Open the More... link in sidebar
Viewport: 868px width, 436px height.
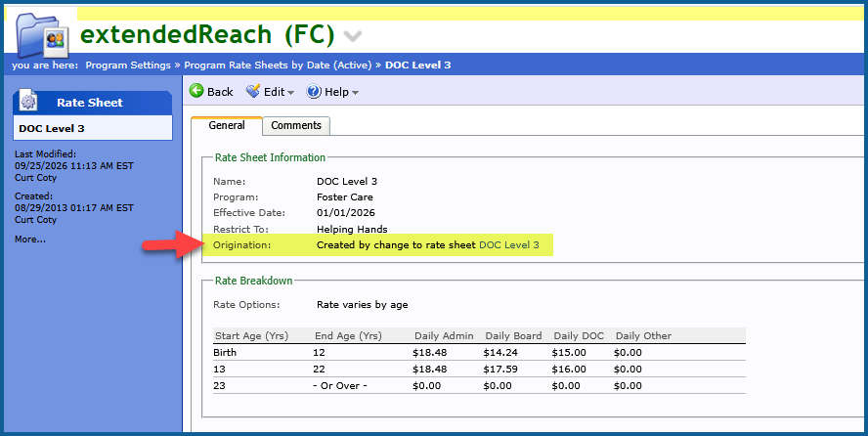[x=30, y=240]
